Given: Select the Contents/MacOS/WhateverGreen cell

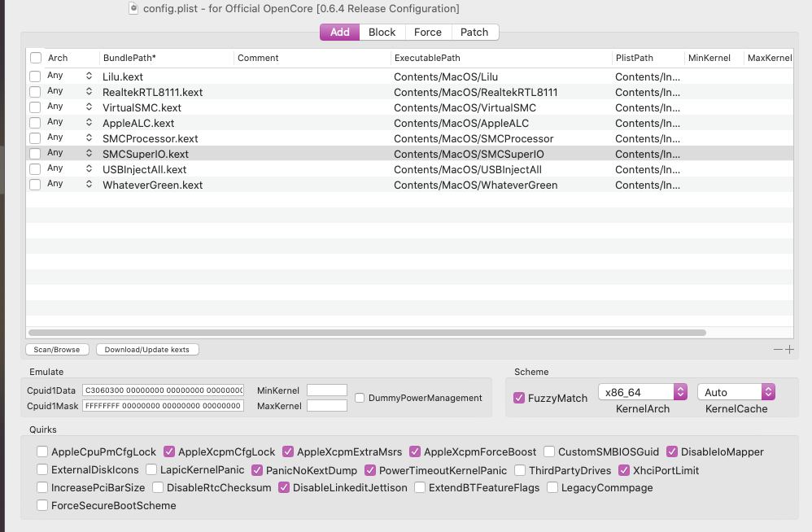Looking at the screenshot, I should tap(475, 185).
